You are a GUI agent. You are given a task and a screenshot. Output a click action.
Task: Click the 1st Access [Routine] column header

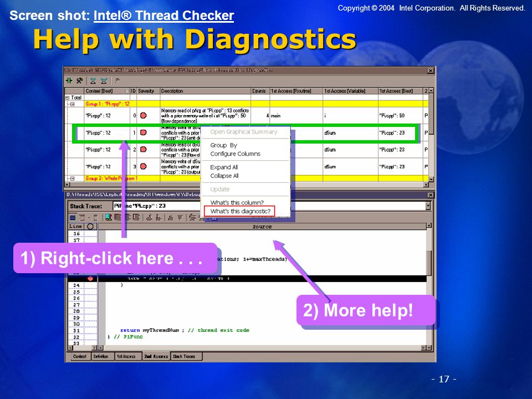pyautogui.click(x=296, y=91)
